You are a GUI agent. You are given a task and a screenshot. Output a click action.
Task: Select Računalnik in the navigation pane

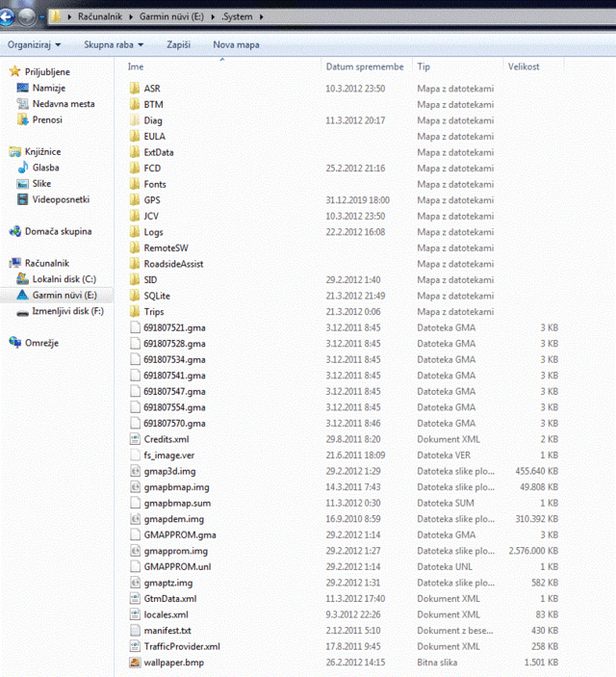(x=47, y=263)
